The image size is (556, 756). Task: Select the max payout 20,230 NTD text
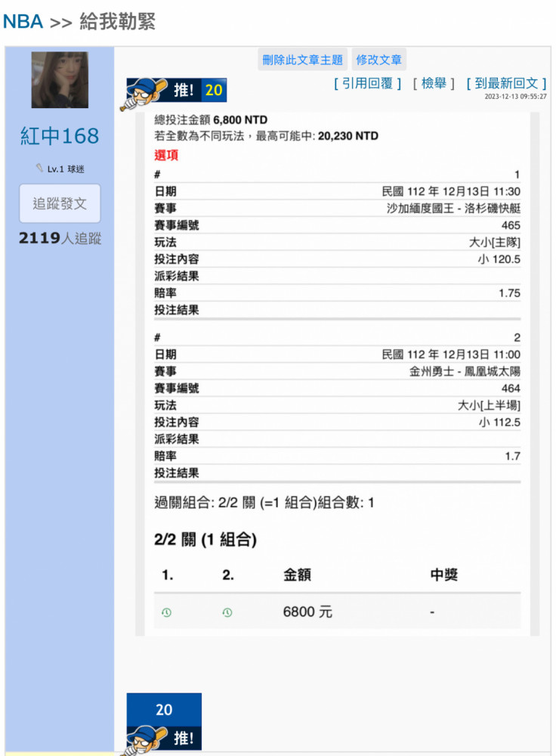[x=347, y=136]
